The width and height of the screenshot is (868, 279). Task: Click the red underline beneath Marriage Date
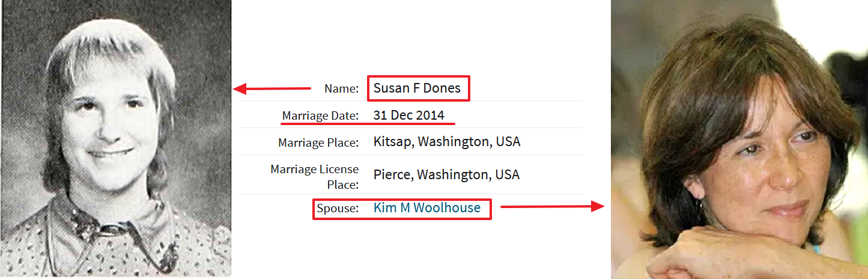tap(368, 124)
